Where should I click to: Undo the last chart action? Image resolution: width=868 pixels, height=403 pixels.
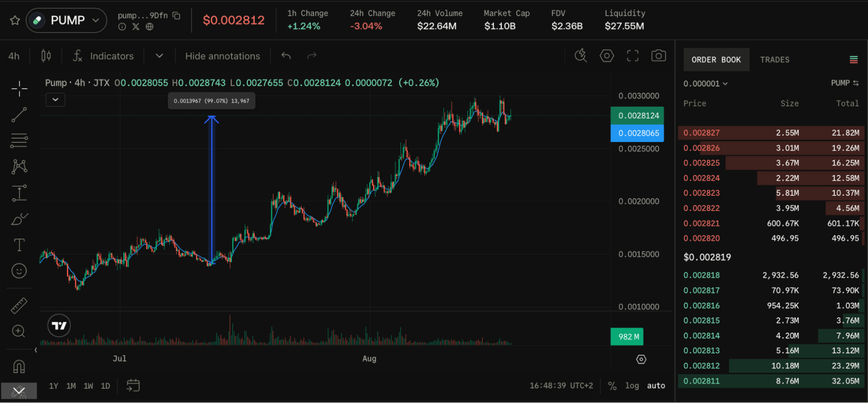(x=286, y=56)
